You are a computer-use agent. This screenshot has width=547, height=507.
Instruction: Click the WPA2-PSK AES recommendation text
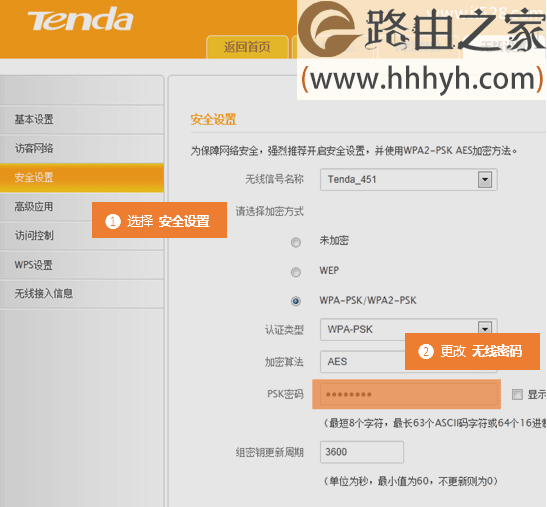tap(353, 151)
